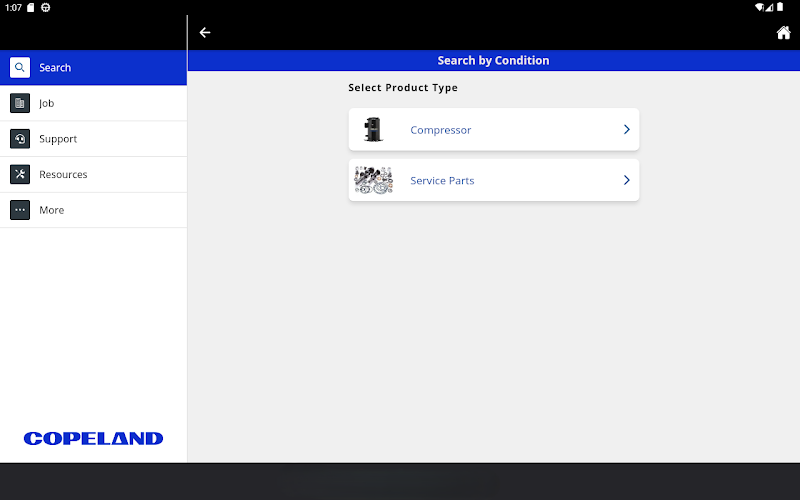The image size is (800, 500).
Task: Choose the Compressor text link
Action: point(441,130)
